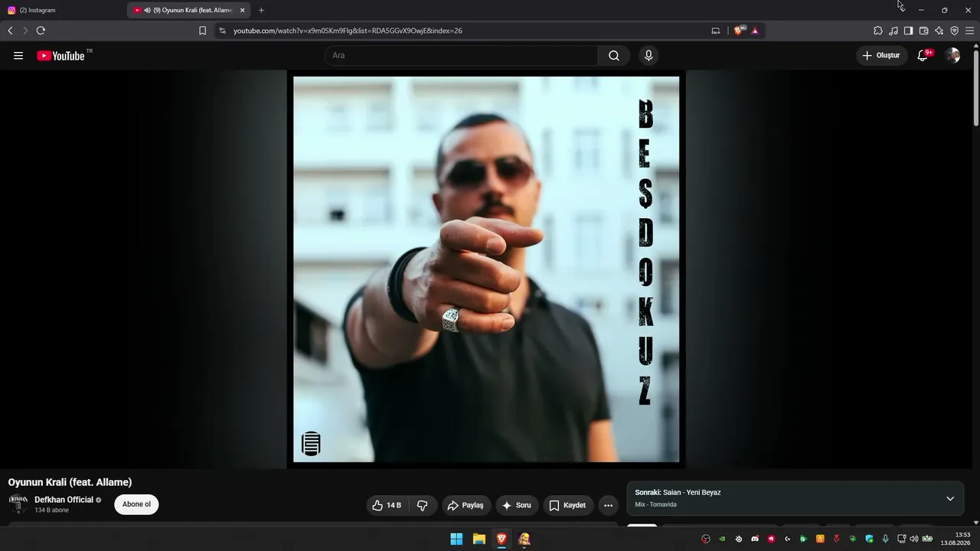Open the clock and date display
This screenshot has width=980, height=551.
click(956, 539)
